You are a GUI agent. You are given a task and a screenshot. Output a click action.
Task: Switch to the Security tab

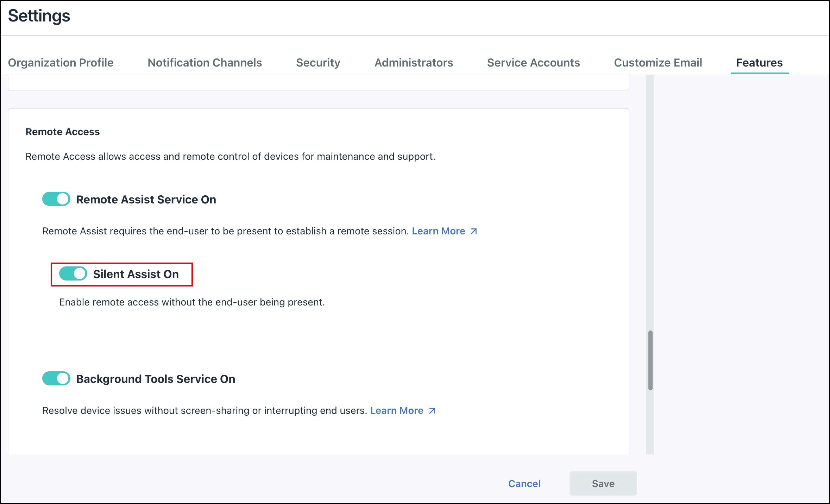318,63
